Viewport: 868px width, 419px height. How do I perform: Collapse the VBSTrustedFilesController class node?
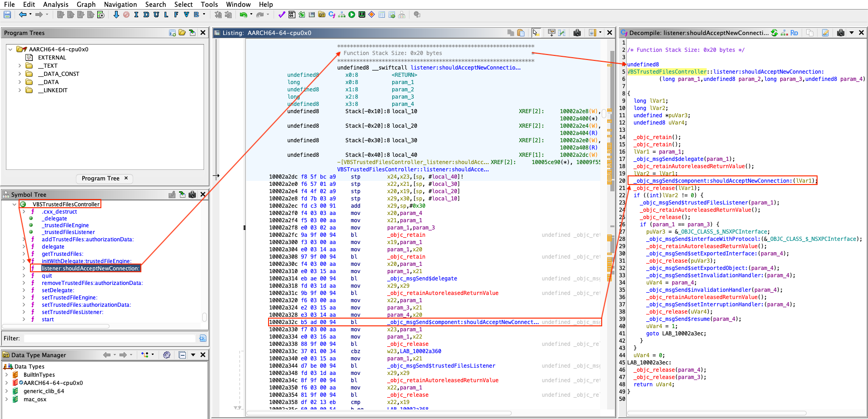click(x=15, y=205)
